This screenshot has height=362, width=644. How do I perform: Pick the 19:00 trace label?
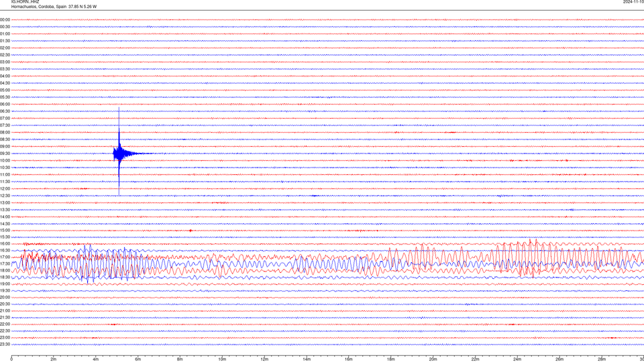pyautogui.click(x=5, y=284)
